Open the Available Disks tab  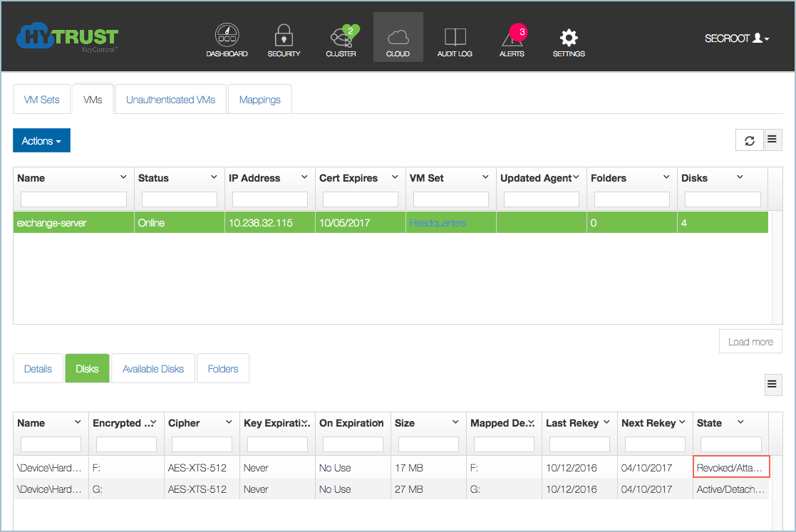point(153,369)
